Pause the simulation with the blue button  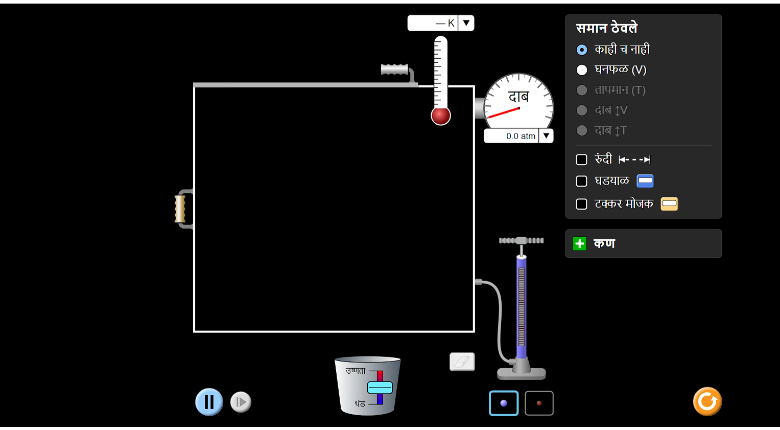point(209,402)
